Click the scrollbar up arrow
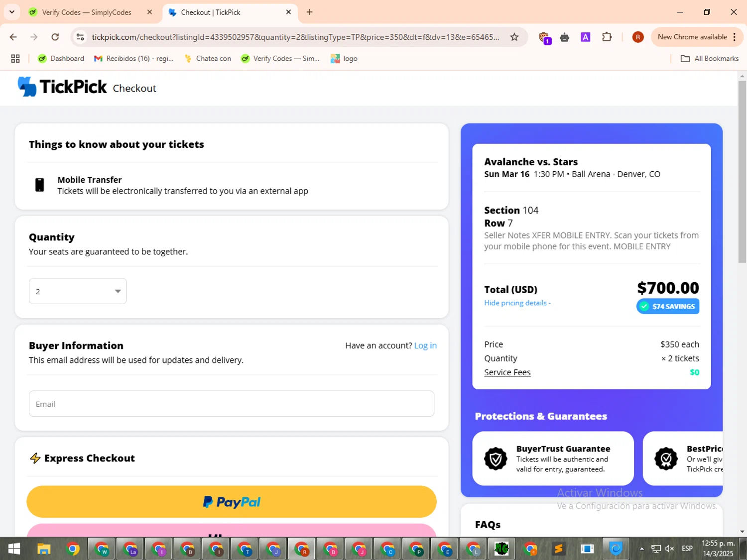This screenshot has height=560, width=747. tap(742, 76)
